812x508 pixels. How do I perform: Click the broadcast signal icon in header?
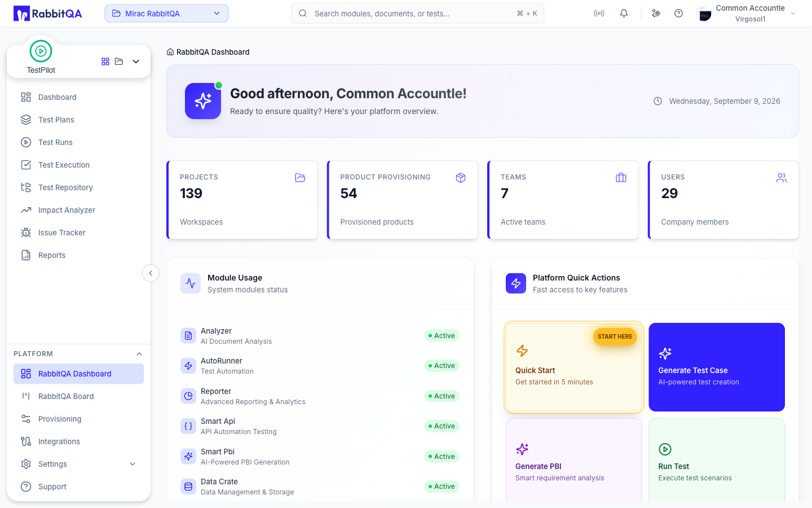click(599, 14)
